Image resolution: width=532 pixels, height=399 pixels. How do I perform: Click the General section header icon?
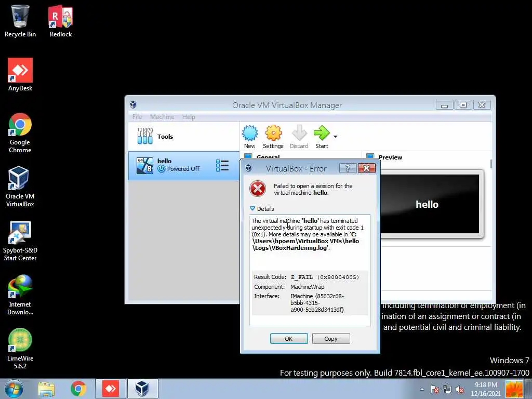248,156
